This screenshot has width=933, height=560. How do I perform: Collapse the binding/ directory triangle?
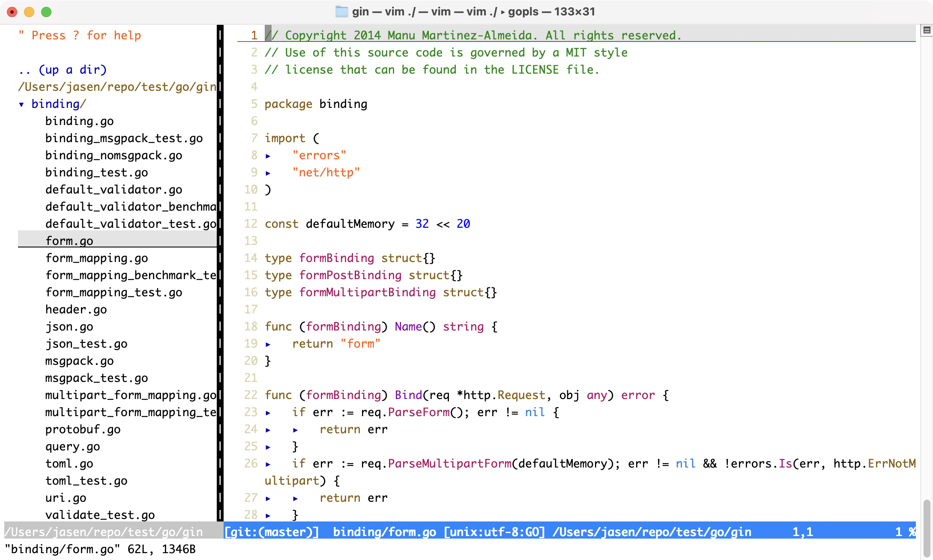[x=21, y=104]
